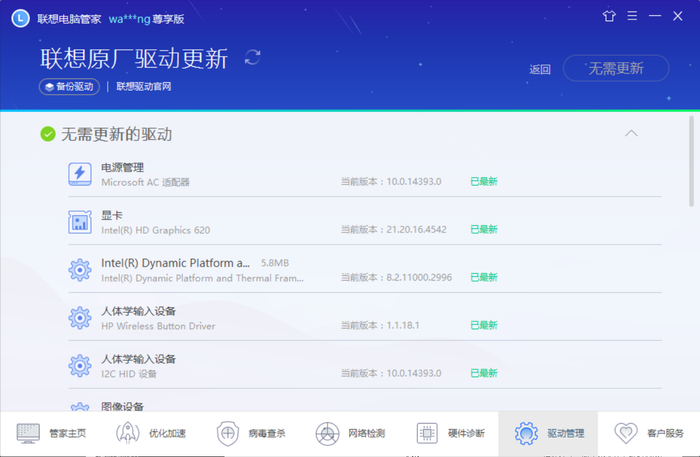The image size is (700, 457).
Task: Open the 优化加速 tab
Action: pyautogui.click(x=150, y=434)
